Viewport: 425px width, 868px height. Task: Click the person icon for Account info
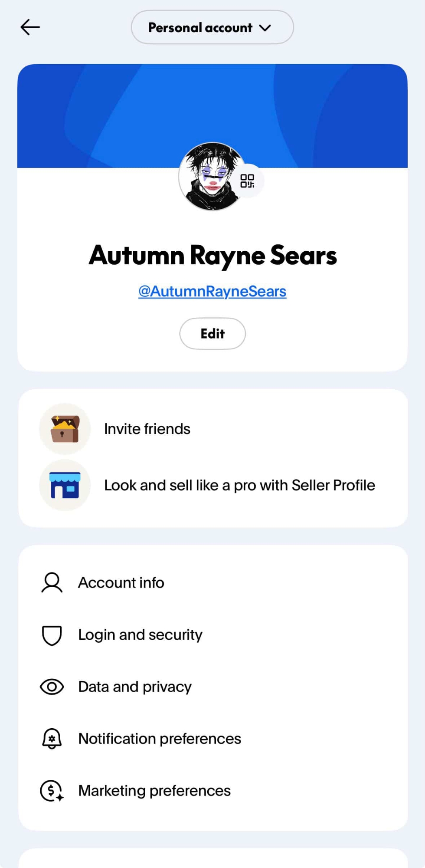tap(52, 582)
